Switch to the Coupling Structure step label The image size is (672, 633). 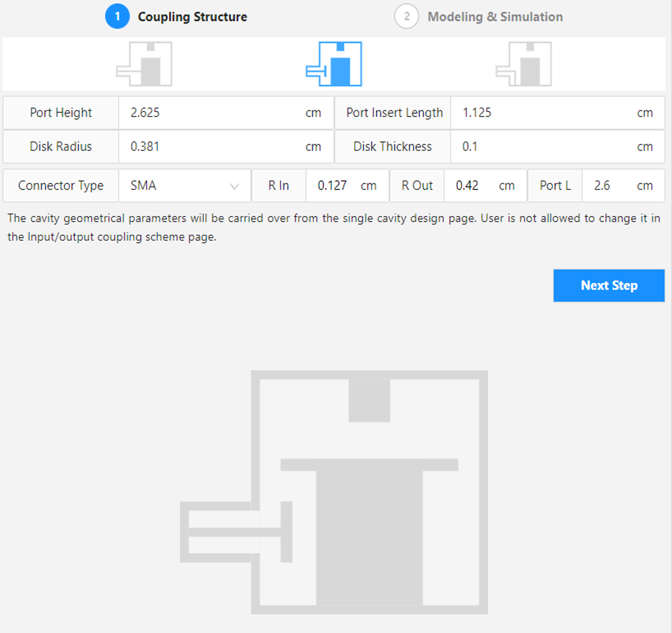coord(192,17)
